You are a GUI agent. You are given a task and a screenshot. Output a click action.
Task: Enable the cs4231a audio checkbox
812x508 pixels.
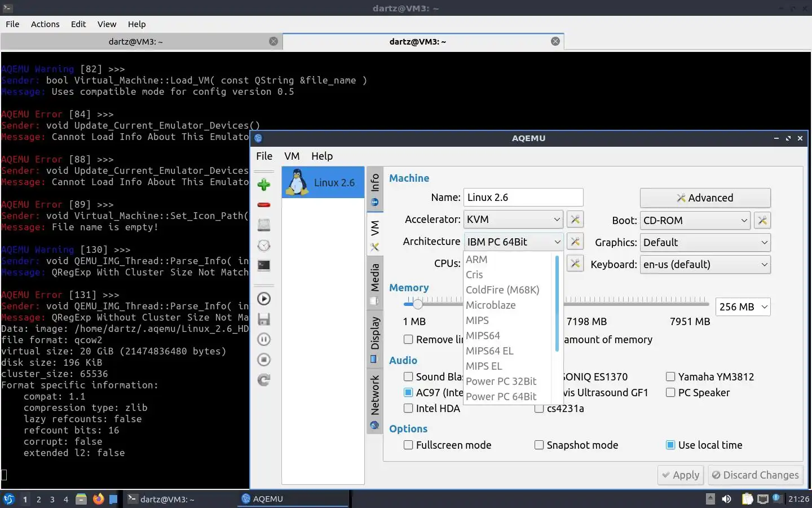[539, 409]
